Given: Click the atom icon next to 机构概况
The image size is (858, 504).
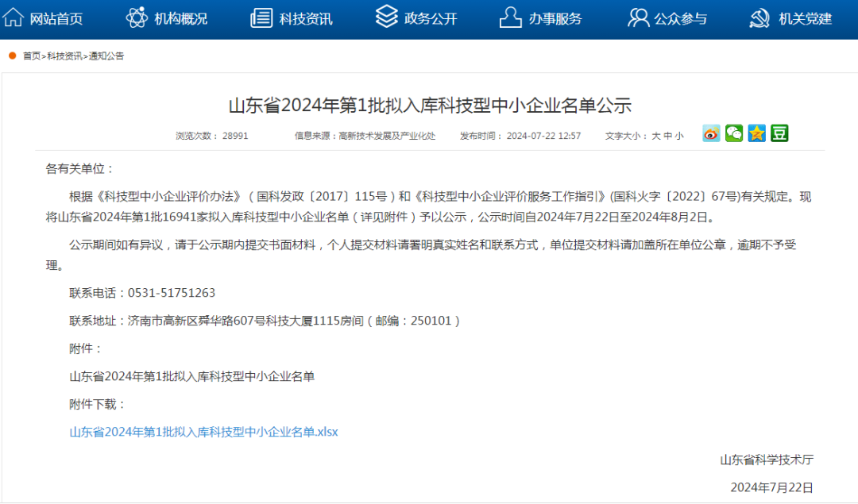Looking at the screenshot, I should tap(135, 17).
